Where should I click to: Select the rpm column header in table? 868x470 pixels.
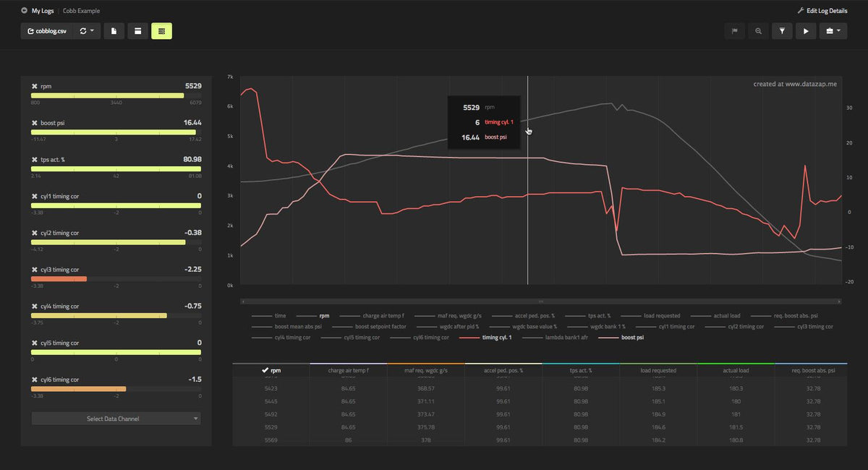(271, 370)
